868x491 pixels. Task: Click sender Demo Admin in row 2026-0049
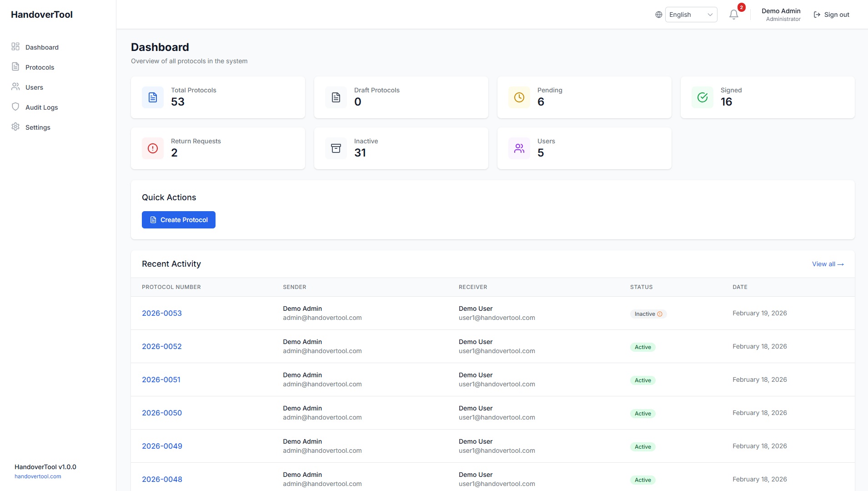point(302,441)
